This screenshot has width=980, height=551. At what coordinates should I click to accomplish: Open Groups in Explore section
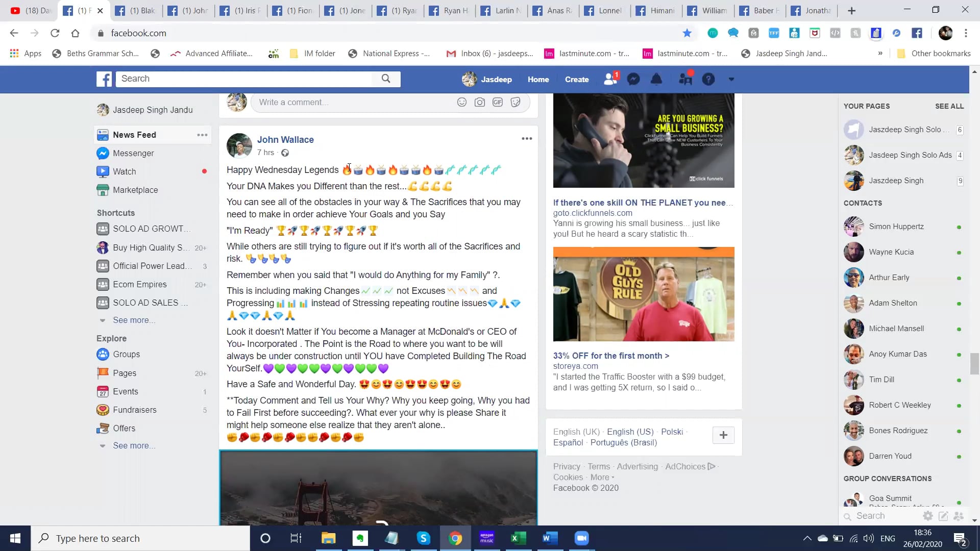[x=126, y=354]
